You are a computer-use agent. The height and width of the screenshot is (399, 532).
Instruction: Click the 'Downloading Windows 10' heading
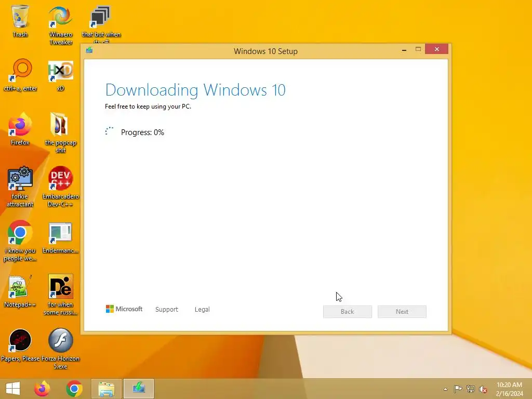[195, 90]
